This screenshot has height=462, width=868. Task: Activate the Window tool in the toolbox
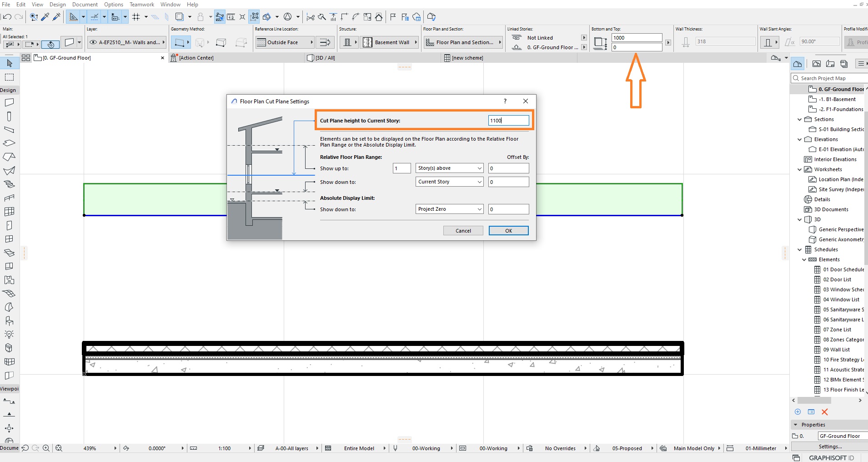click(x=9, y=239)
